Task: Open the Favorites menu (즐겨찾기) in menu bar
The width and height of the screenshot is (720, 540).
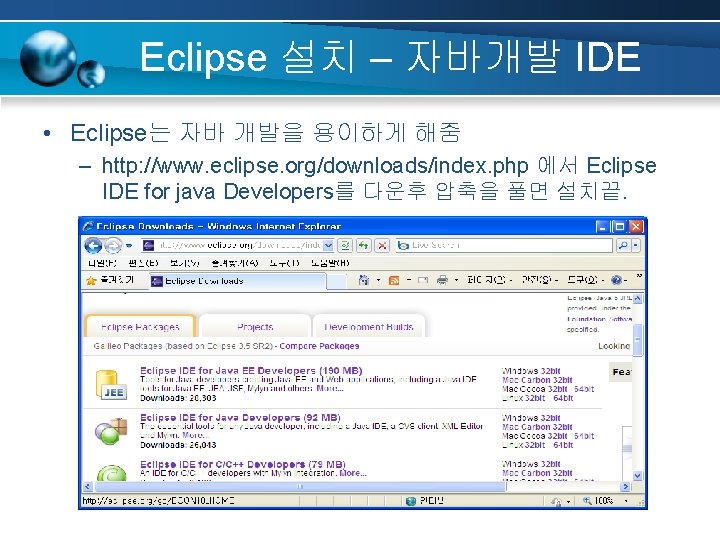Action: click(235, 263)
